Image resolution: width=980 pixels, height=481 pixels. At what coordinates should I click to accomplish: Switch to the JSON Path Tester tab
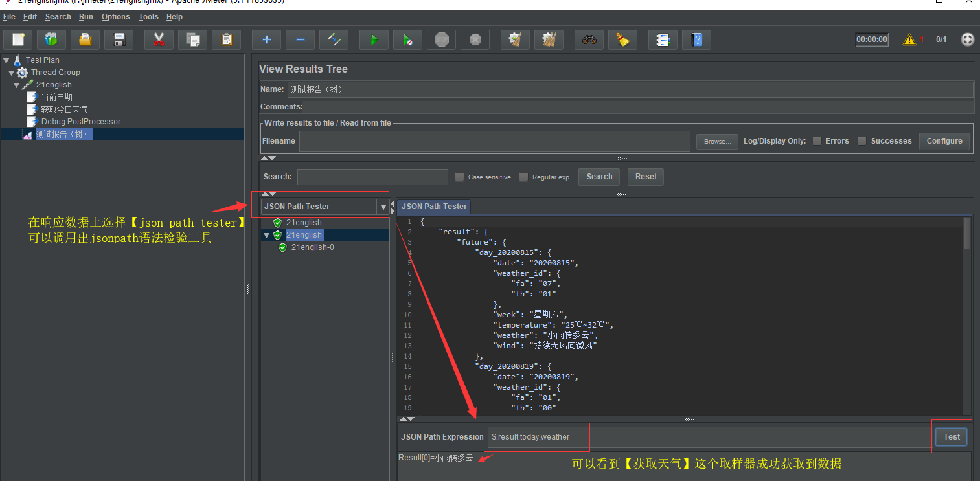434,207
